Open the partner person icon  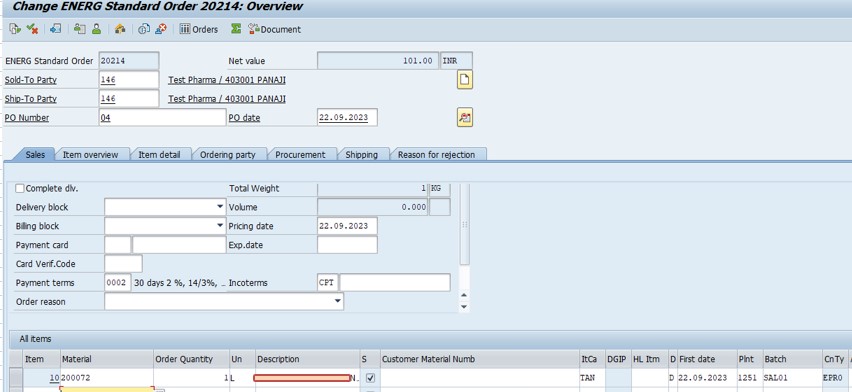coord(96,29)
